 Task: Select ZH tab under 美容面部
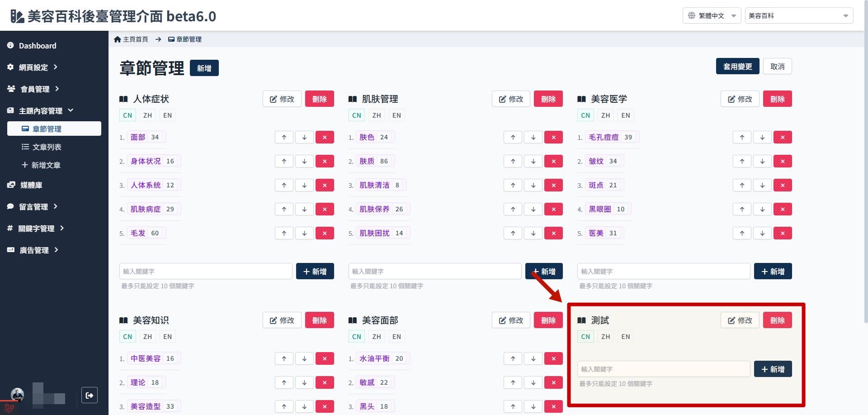377,337
